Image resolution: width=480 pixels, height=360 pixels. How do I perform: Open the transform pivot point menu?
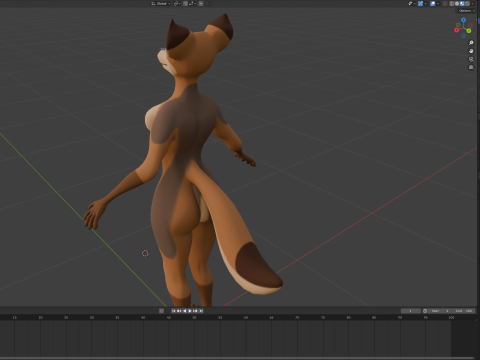[177, 3]
